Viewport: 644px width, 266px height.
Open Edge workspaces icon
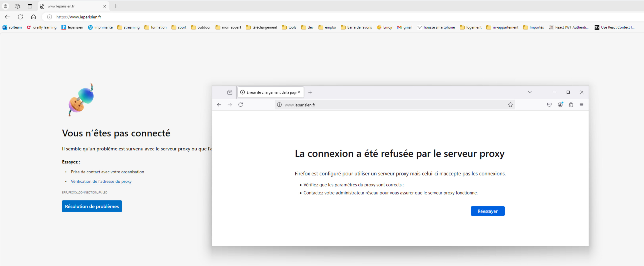click(x=17, y=6)
